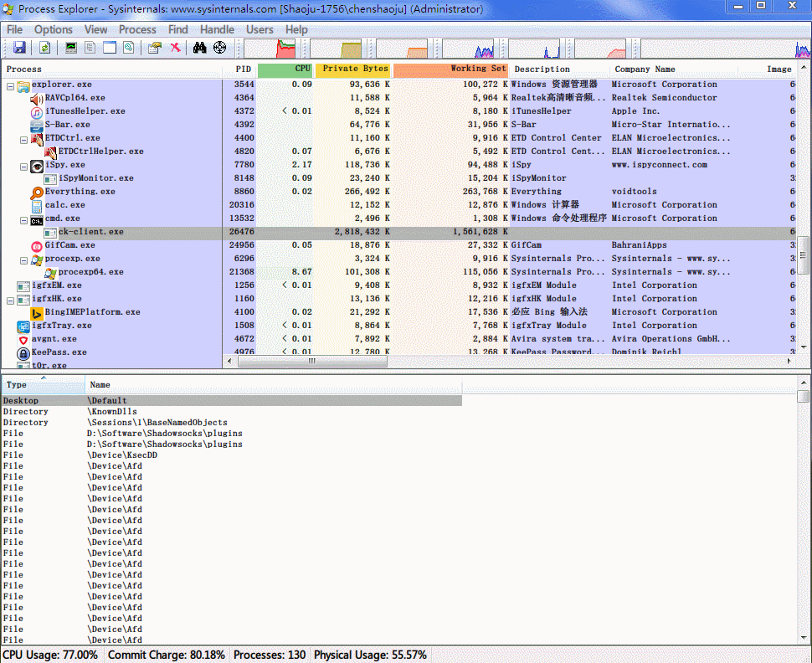
Task: Select the \Sessions\1\BaseNamedObjects handle
Action: (232, 422)
